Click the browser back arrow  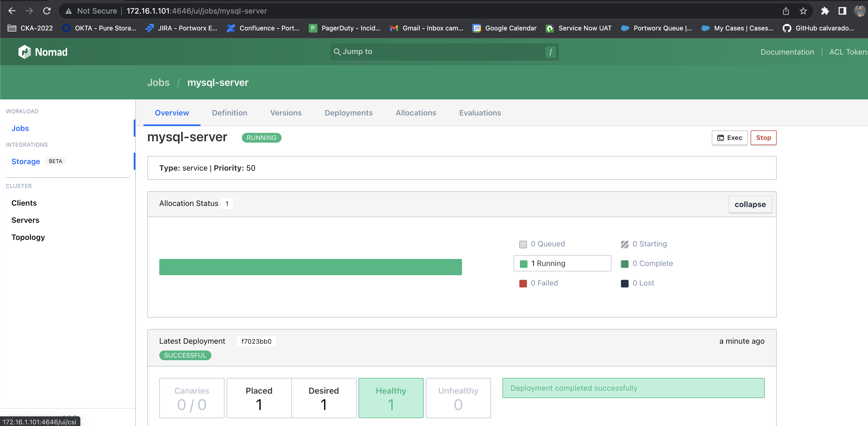[12, 11]
